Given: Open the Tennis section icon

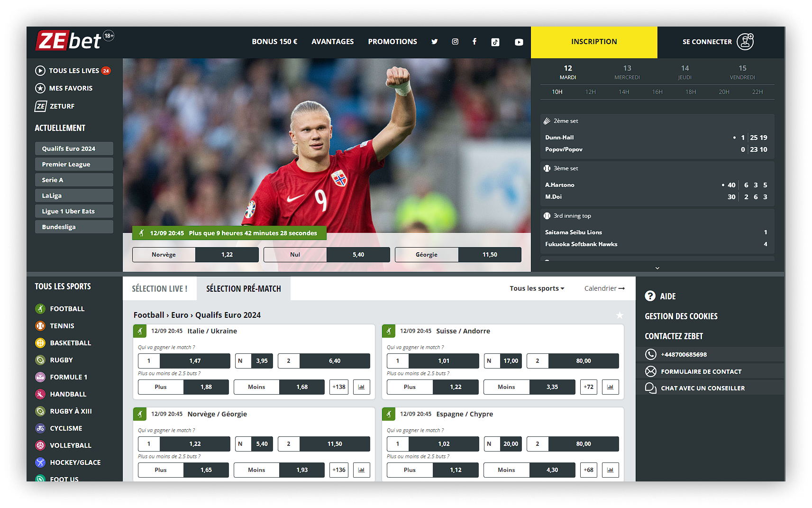Looking at the screenshot, I should tap(40, 326).
